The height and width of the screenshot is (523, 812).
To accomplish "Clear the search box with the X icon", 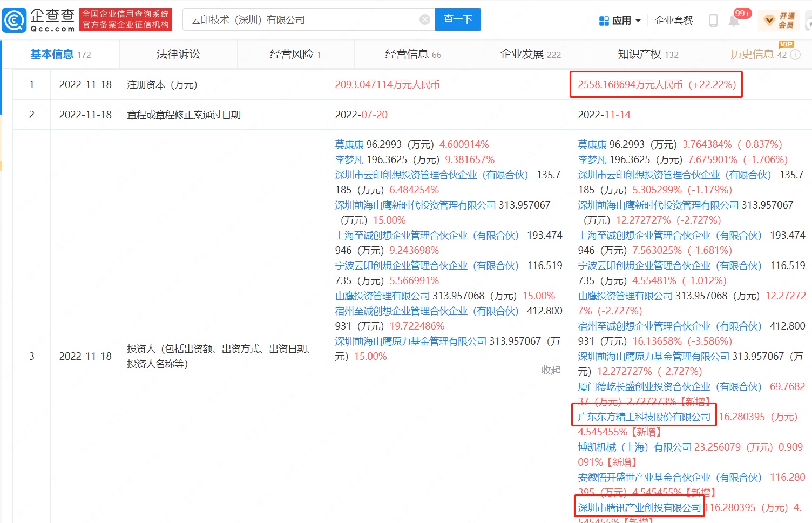I will (425, 20).
